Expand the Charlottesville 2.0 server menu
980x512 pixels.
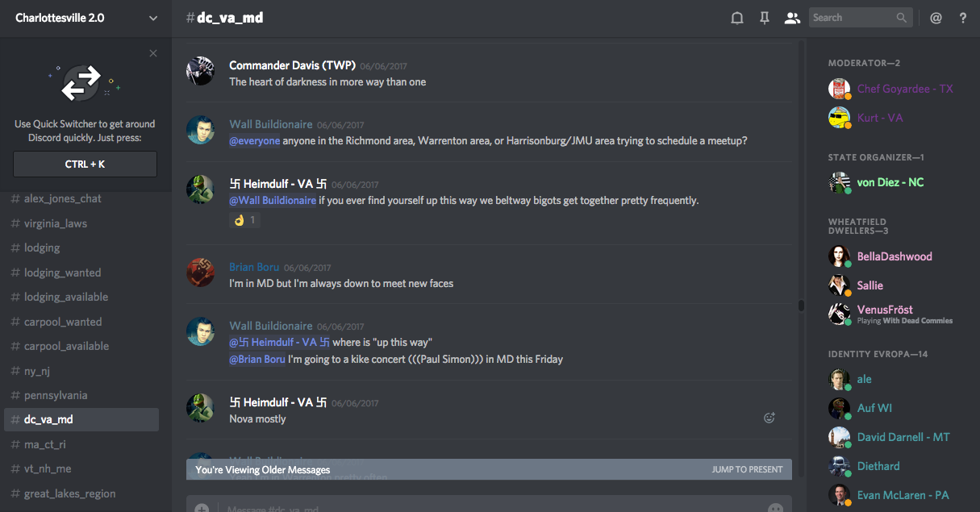tap(153, 18)
